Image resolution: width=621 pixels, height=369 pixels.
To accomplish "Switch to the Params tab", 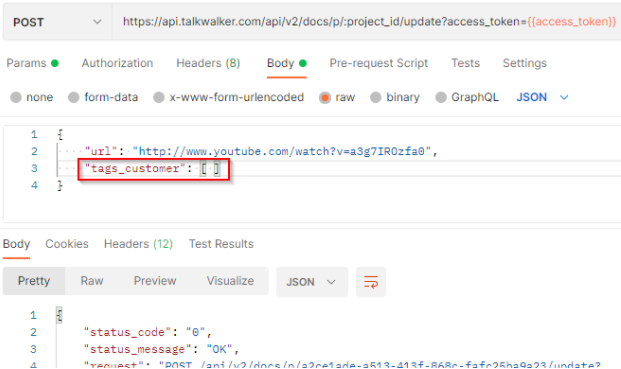I will (32, 63).
